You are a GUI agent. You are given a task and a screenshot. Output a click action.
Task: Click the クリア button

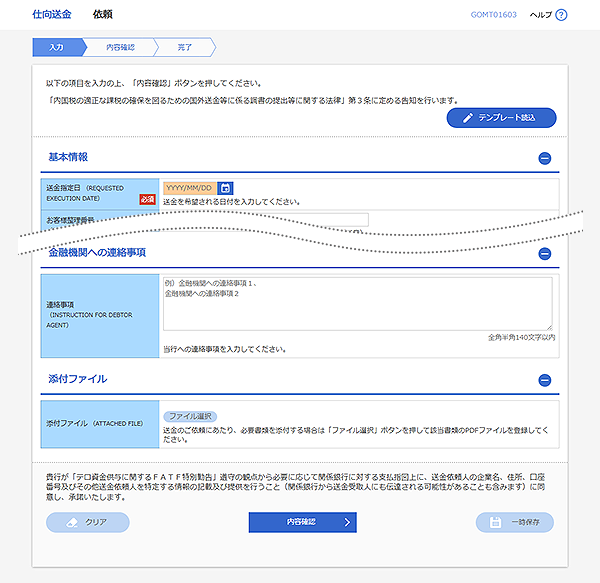pos(88,522)
